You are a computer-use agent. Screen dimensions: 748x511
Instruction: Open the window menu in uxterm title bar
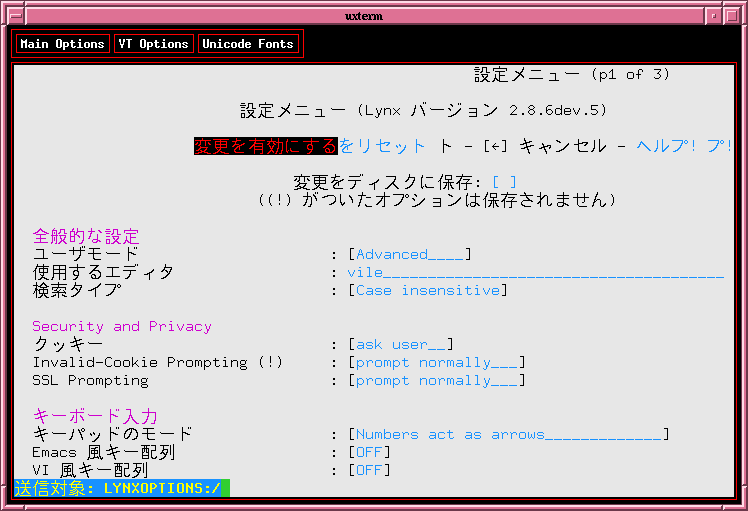13,15
